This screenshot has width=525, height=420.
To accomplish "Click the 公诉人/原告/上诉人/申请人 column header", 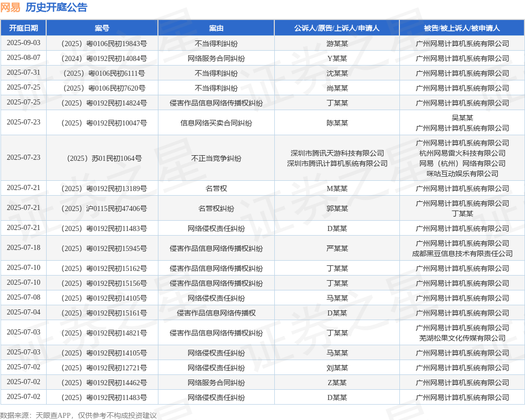I will click(337, 28).
